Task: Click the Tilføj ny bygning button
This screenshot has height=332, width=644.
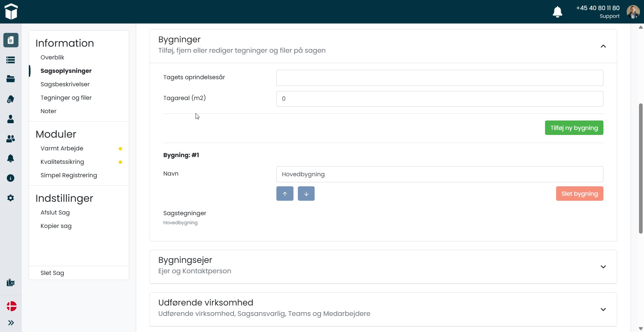Action: click(x=574, y=128)
